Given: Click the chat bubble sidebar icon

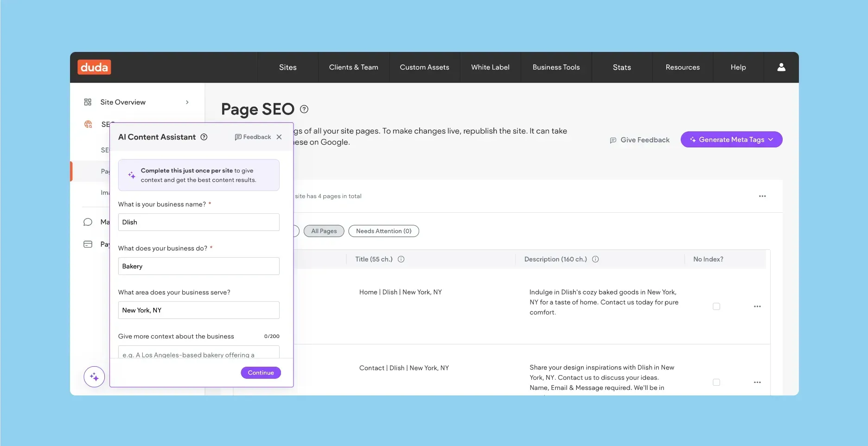Looking at the screenshot, I should click(88, 222).
